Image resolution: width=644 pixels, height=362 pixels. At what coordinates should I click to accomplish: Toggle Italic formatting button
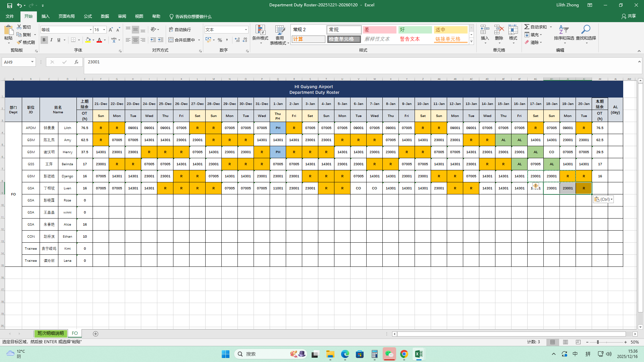51,40
